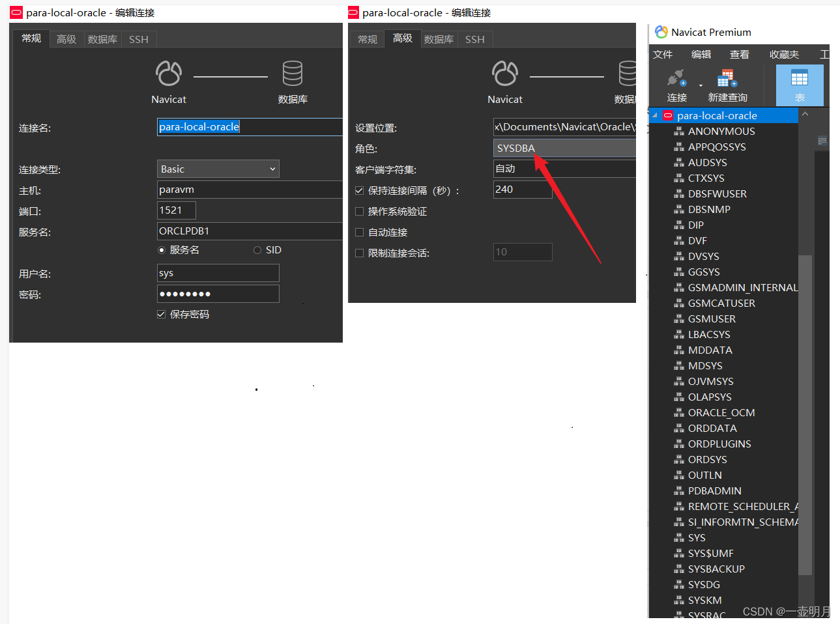Click the Connection (连接) toolbar icon
The width and height of the screenshot is (840, 624).
[676, 78]
